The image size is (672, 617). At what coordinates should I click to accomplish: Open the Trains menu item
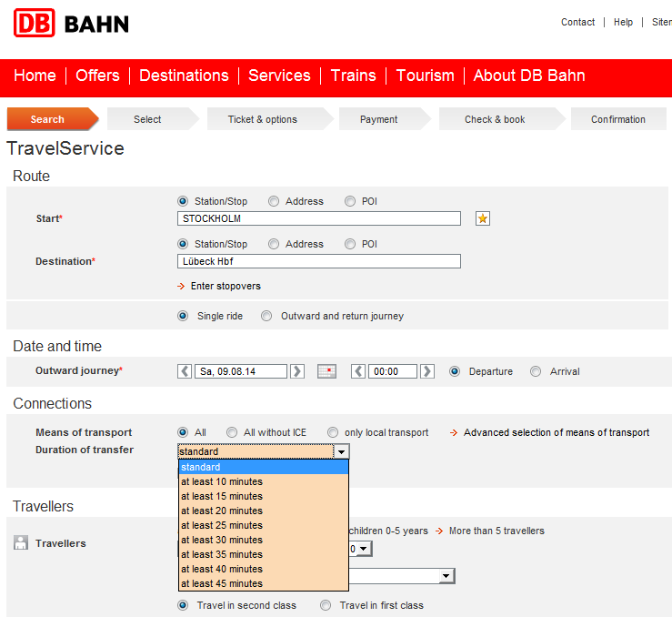coord(353,76)
